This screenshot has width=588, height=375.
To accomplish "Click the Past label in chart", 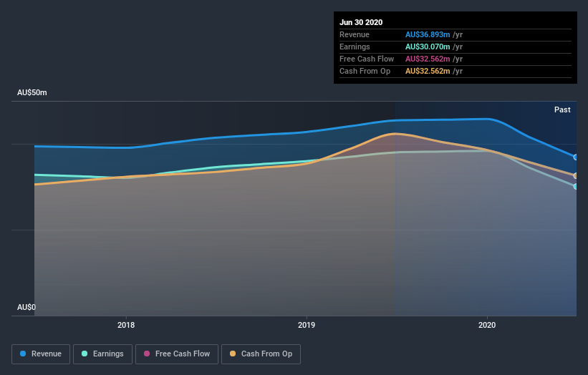I will (562, 109).
